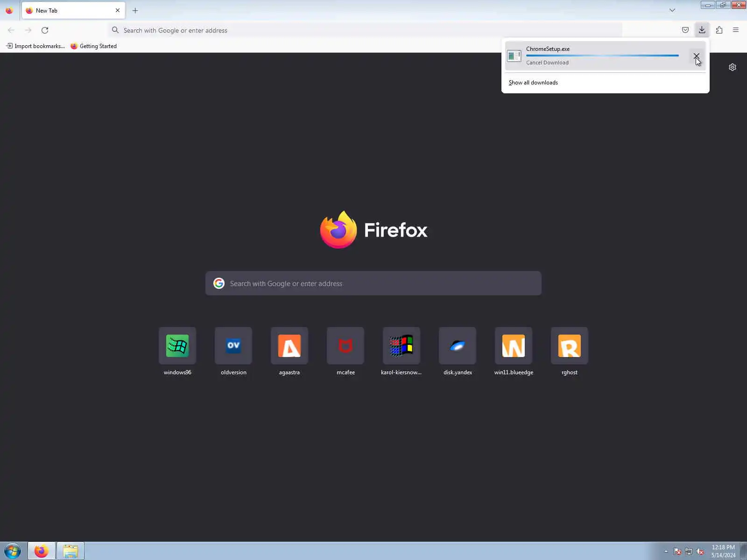The width and height of the screenshot is (747, 560).
Task: Cancel the ChromeSetup.exe download with X
Action: (x=696, y=56)
